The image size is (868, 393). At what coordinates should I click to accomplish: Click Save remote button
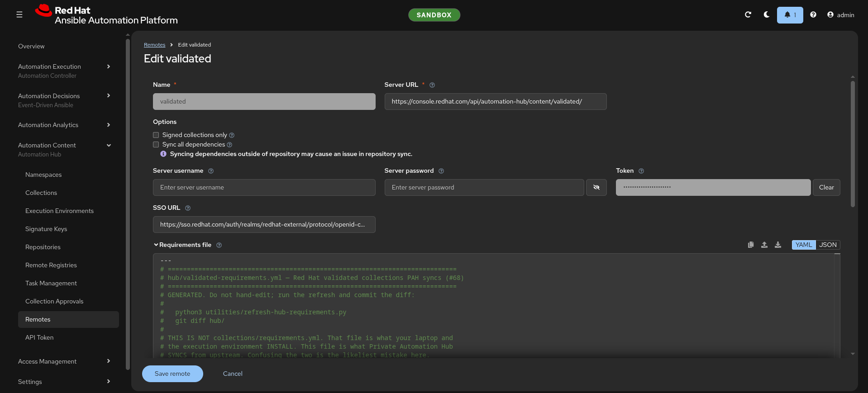point(172,374)
